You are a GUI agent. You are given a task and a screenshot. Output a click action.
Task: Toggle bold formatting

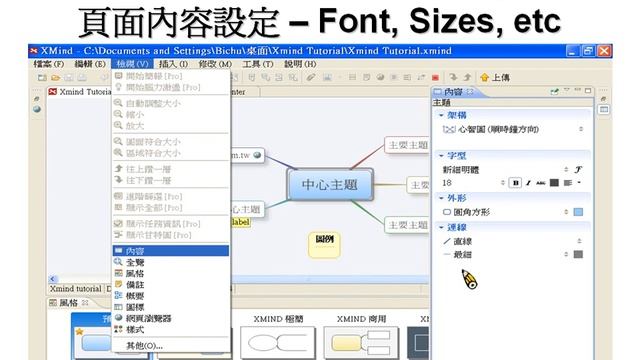coord(516,183)
